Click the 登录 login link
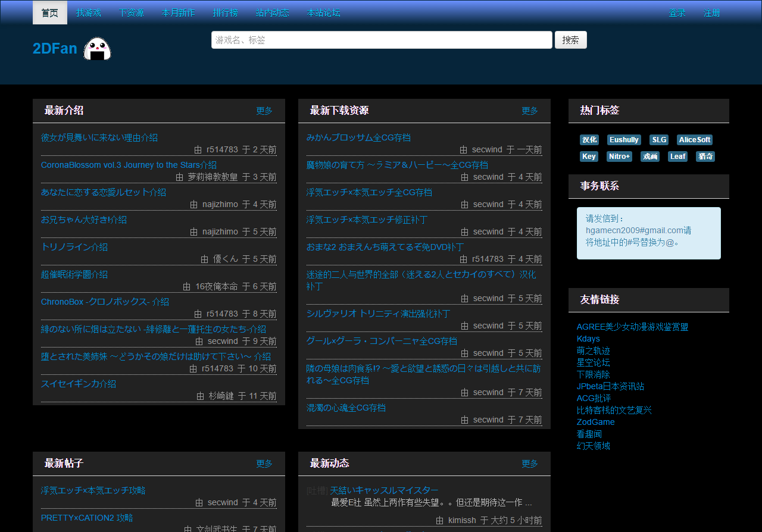Screen dimensions: 762x532 click(677, 13)
